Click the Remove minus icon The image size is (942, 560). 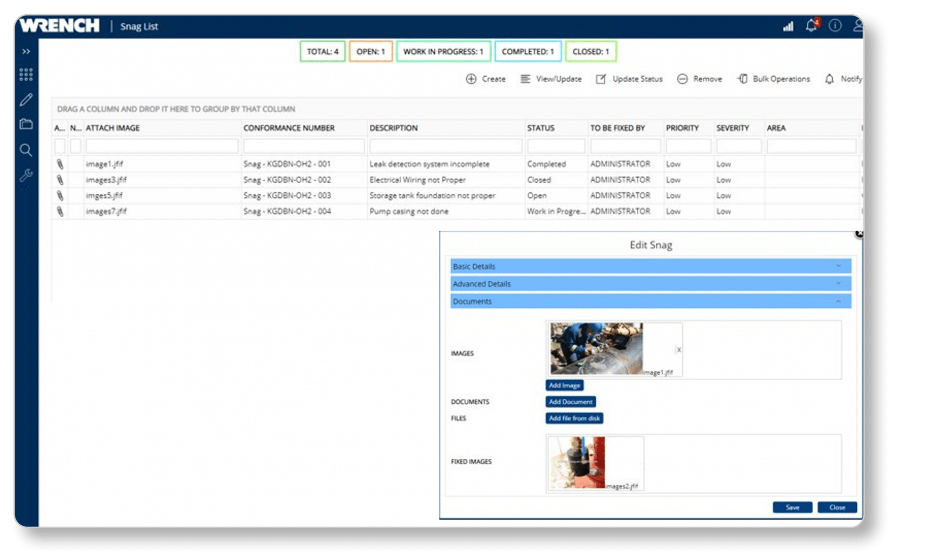(x=682, y=79)
